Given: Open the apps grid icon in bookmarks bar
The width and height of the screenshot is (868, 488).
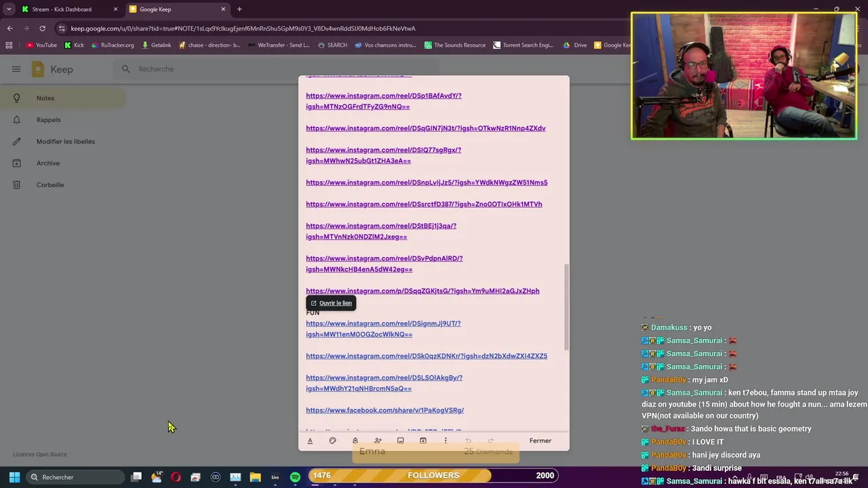Looking at the screenshot, I should [9, 45].
